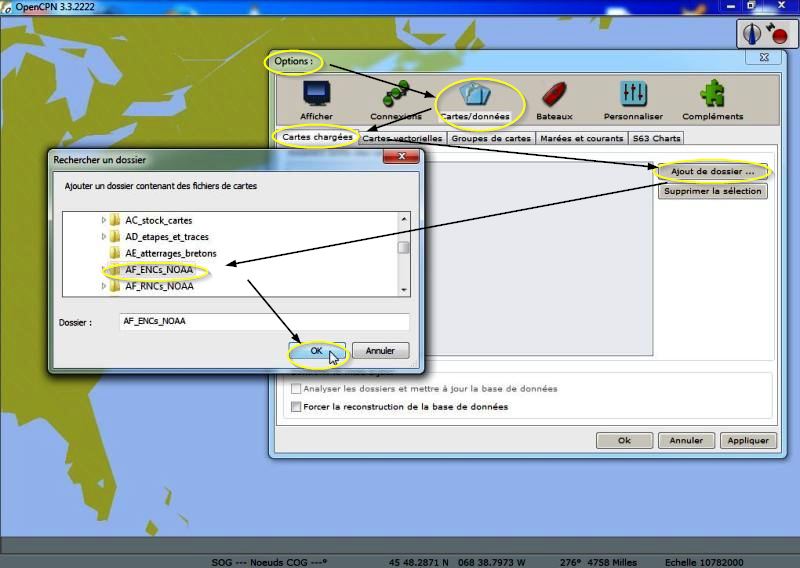The image size is (800, 568).
Task: Click Annuler in the Options dialog
Action: 686,440
